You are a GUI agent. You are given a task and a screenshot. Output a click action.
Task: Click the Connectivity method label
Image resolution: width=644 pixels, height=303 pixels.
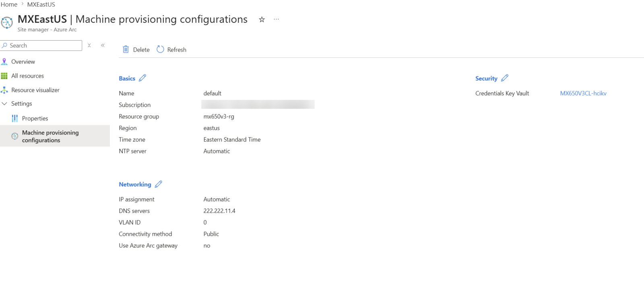[145, 234]
